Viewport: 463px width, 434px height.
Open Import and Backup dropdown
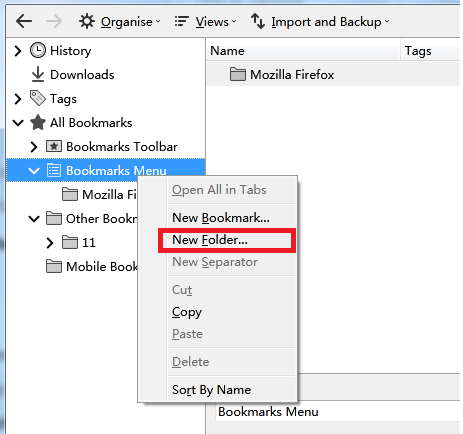[320, 22]
